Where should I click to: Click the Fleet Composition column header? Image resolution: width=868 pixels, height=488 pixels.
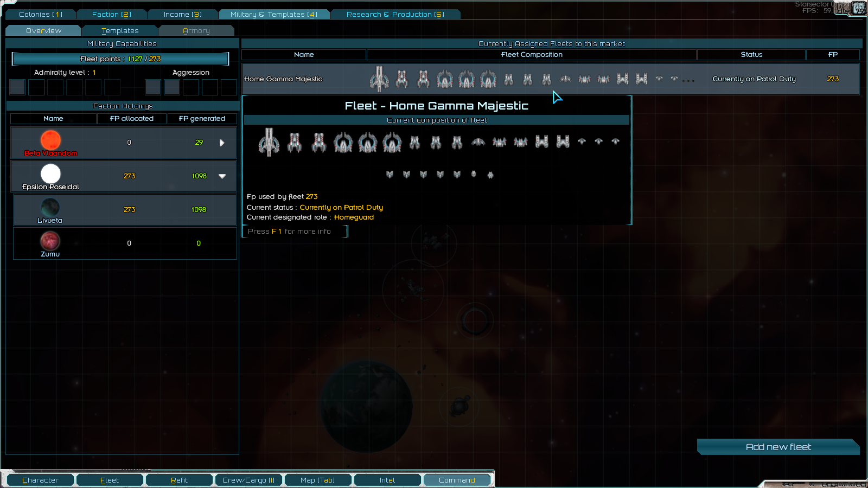point(532,55)
